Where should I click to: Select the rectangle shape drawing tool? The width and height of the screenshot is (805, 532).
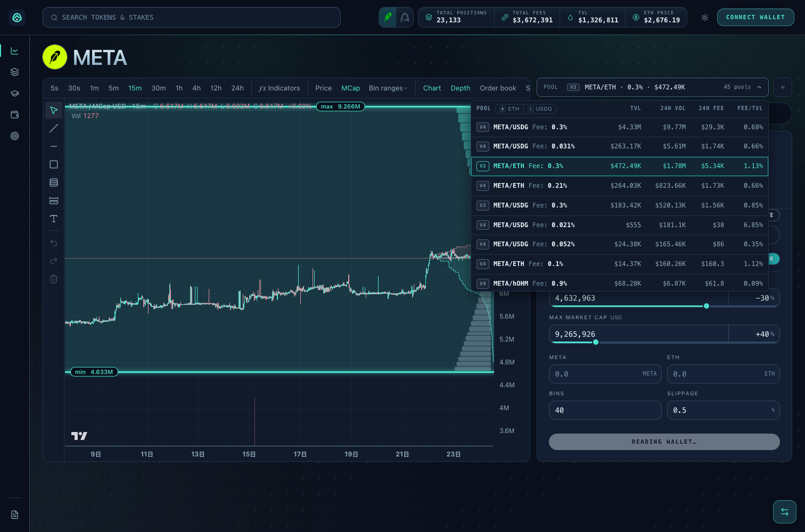(54, 164)
